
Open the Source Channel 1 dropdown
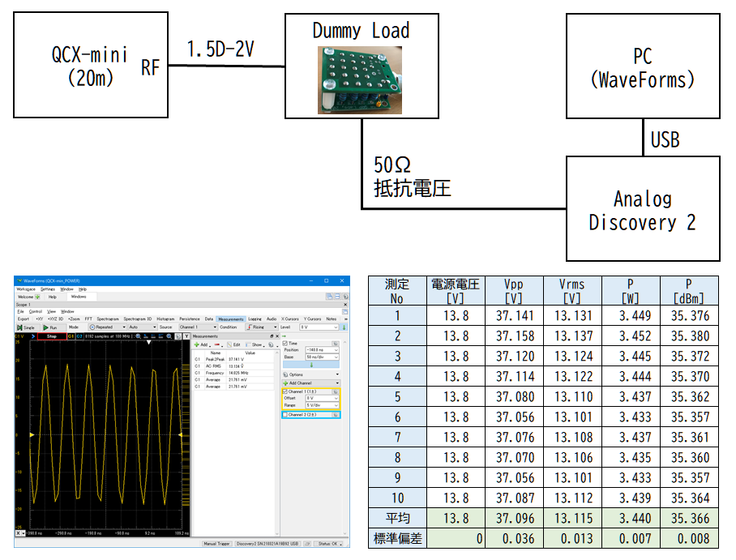point(198,327)
